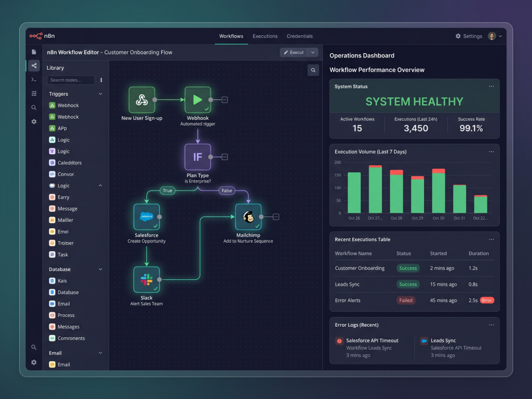Image resolution: width=532 pixels, height=399 pixels.
Task: Open the terminal prompt sidebar icon
Action: (34, 80)
